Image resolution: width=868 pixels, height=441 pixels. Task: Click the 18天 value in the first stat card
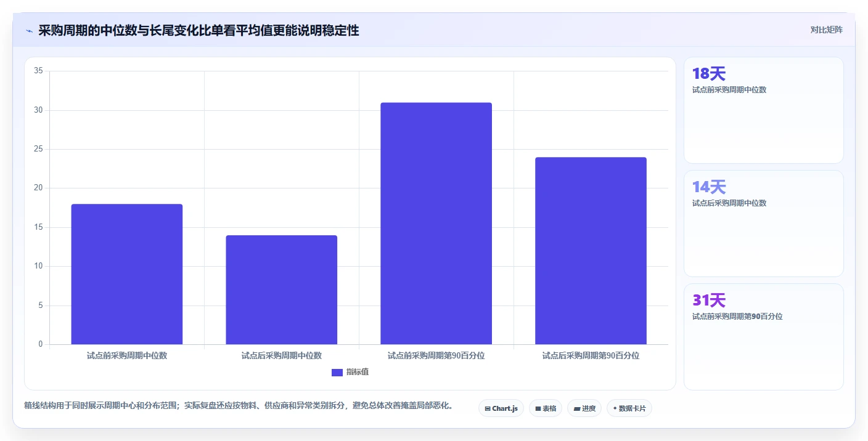[709, 74]
